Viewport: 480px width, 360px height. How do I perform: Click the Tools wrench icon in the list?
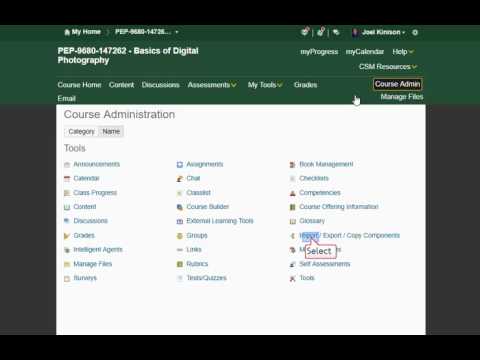tap(293, 278)
